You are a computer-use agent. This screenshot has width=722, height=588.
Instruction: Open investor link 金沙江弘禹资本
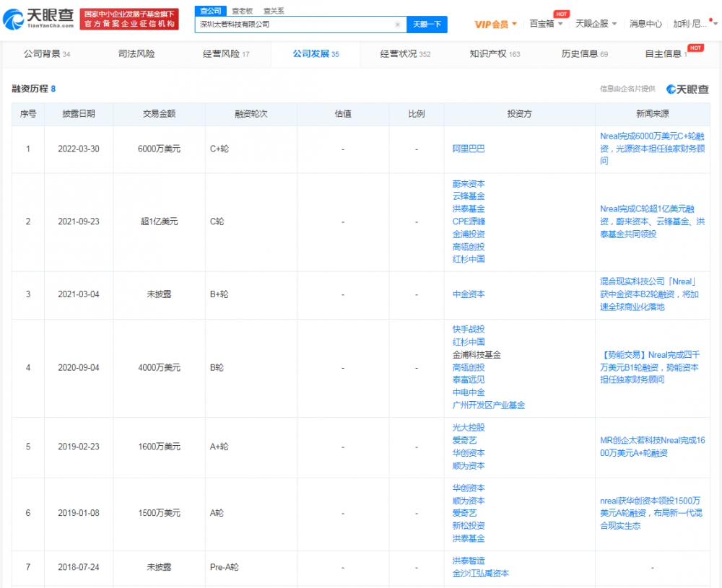[x=480, y=574]
